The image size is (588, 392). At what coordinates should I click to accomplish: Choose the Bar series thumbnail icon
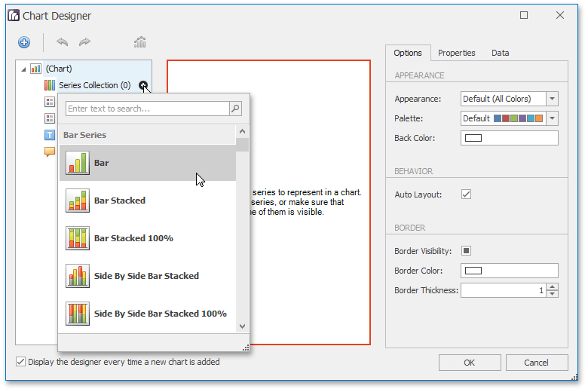coord(78,163)
